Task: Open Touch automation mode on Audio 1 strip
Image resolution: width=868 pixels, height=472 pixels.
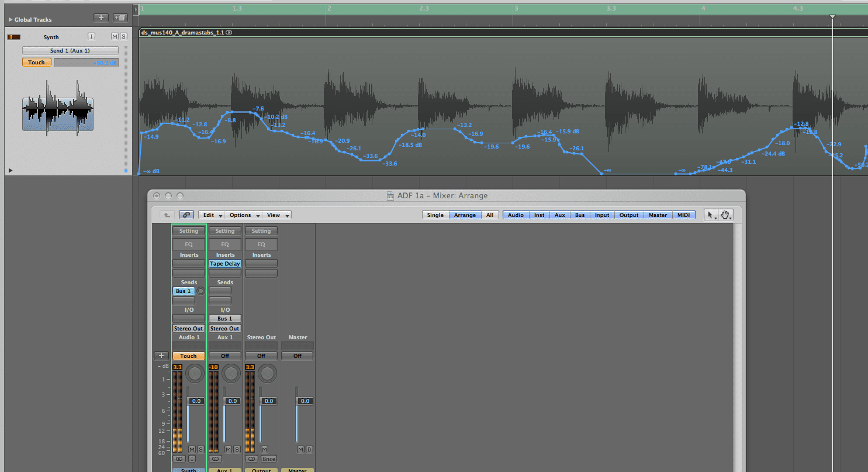Action: click(x=189, y=356)
